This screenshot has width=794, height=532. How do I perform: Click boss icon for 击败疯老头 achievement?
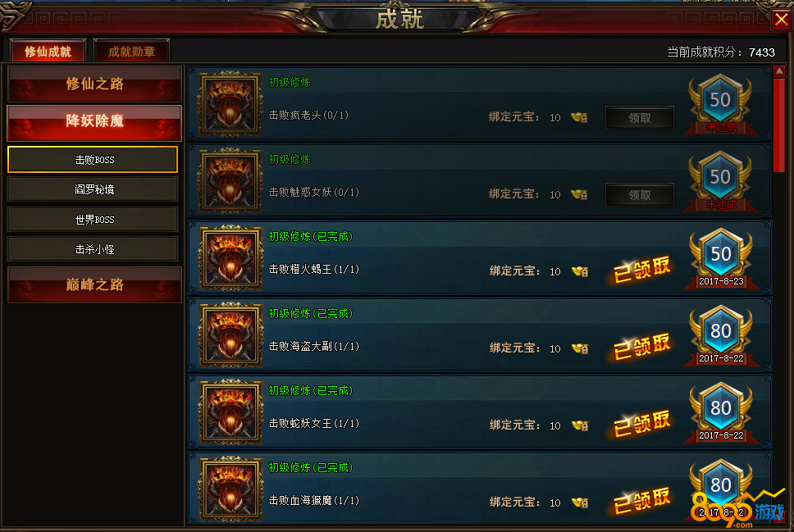[230, 104]
